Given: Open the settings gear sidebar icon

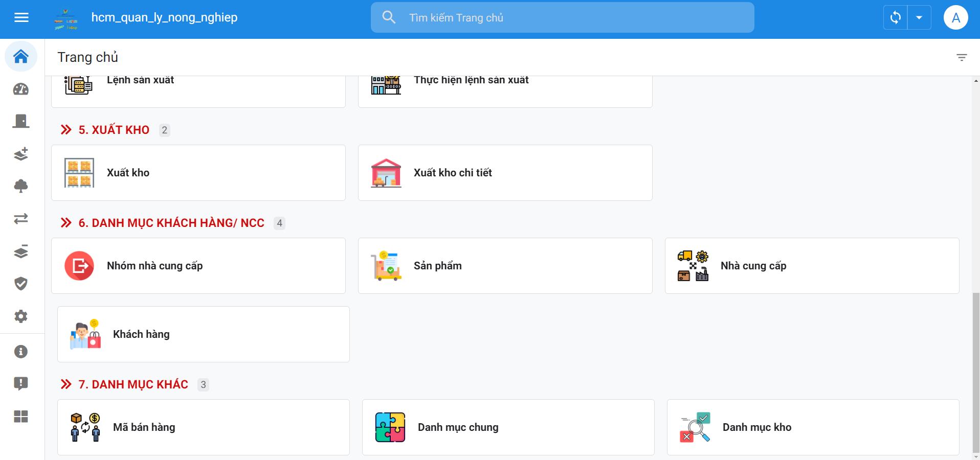Looking at the screenshot, I should (x=21, y=316).
